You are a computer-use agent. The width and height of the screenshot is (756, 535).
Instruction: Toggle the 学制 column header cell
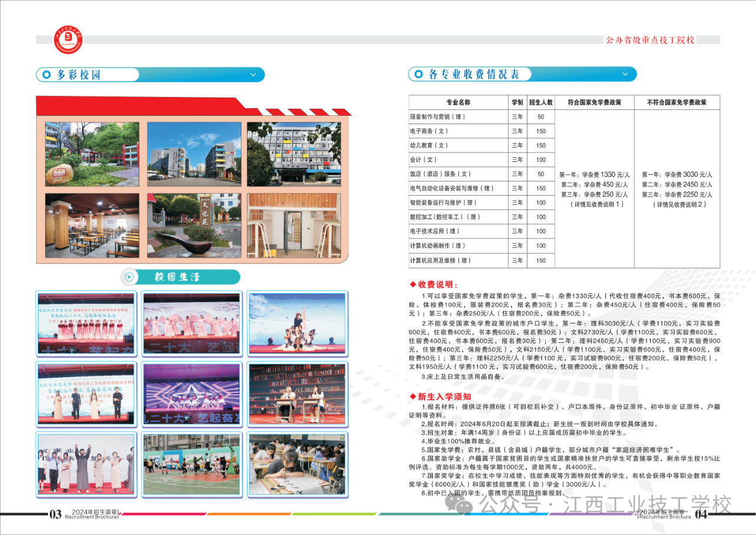518,101
